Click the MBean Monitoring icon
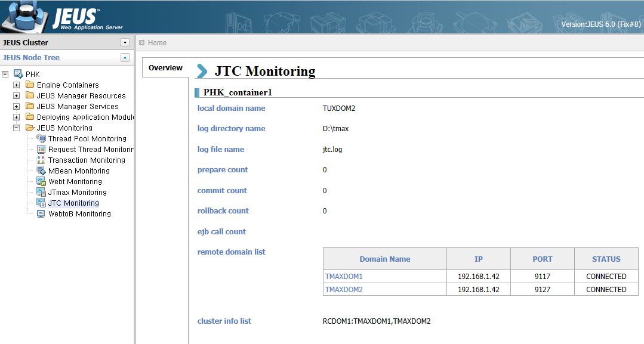Screen dimensions: 644x344 coord(41,171)
